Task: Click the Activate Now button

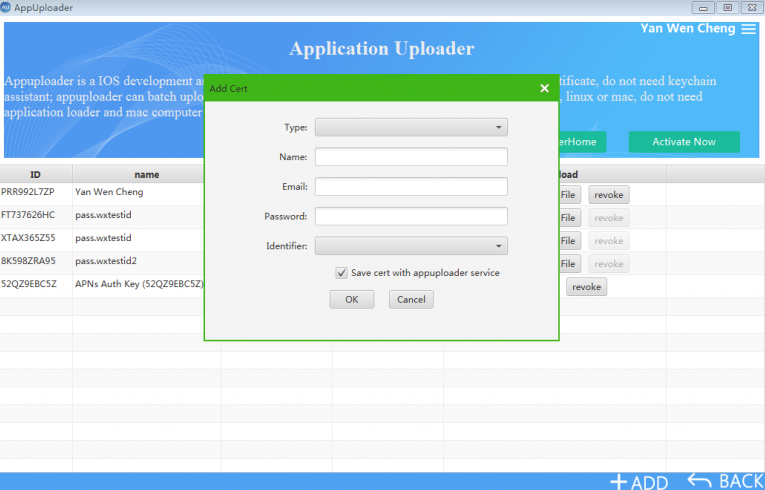Action: tap(684, 142)
